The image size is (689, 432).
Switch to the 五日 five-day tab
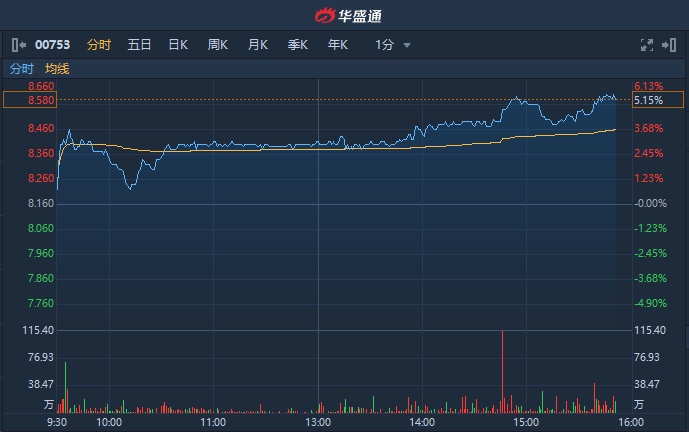pyautogui.click(x=139, y=45)
